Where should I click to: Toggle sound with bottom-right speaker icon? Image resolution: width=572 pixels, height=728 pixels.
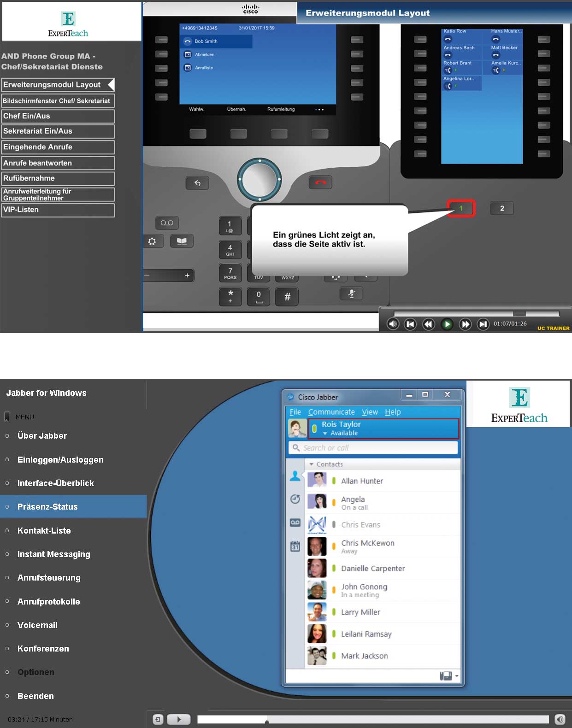560,719
